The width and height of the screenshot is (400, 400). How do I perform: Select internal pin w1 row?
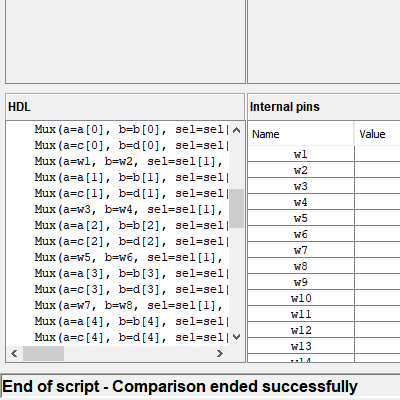click(324, 154)
